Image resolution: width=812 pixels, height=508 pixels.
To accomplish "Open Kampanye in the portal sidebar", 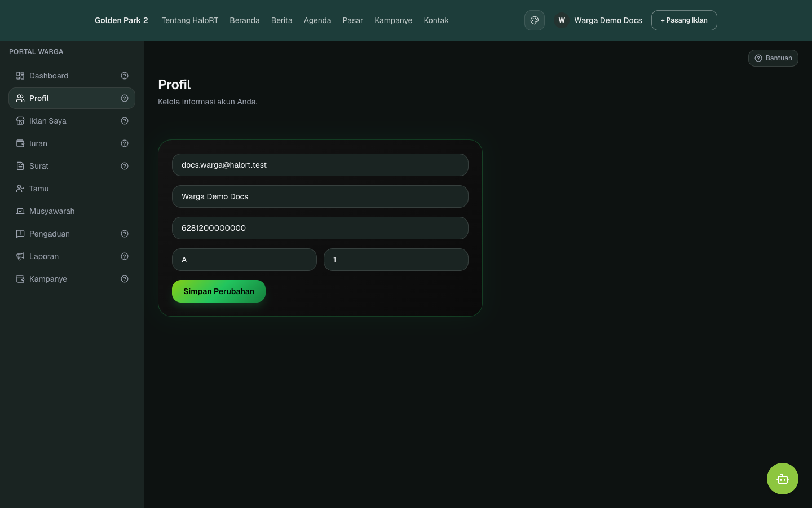I will point(72,279).
